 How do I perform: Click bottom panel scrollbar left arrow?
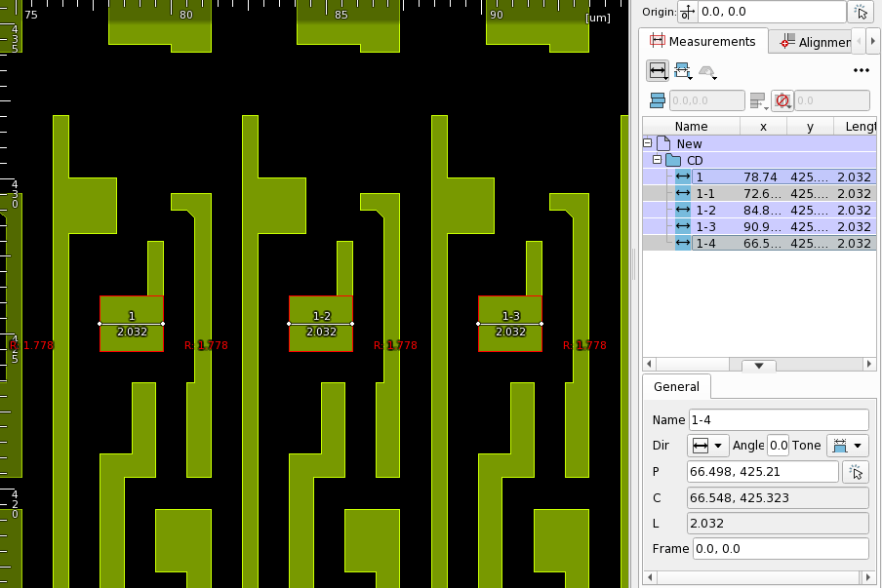click(x=649, y=577)
